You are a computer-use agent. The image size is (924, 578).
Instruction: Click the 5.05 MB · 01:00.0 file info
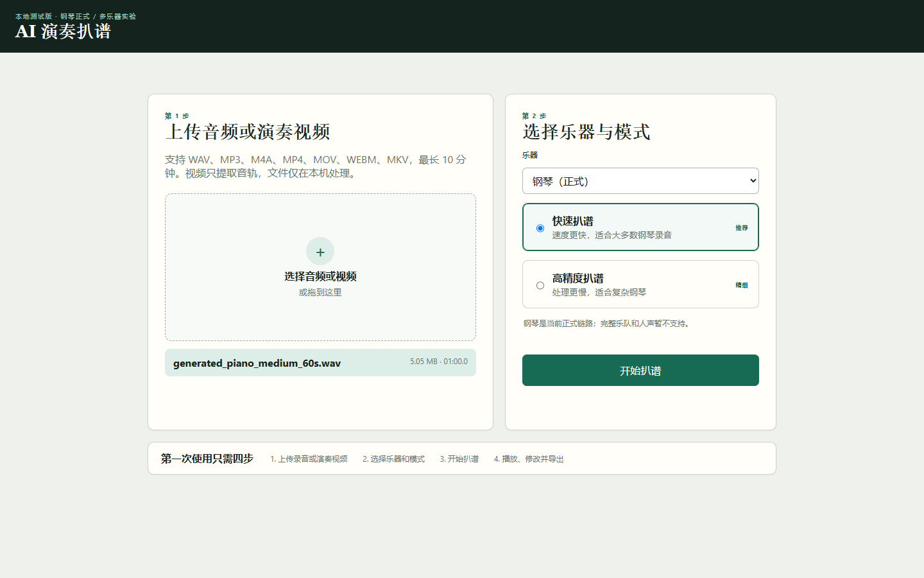tap(439, 362)
